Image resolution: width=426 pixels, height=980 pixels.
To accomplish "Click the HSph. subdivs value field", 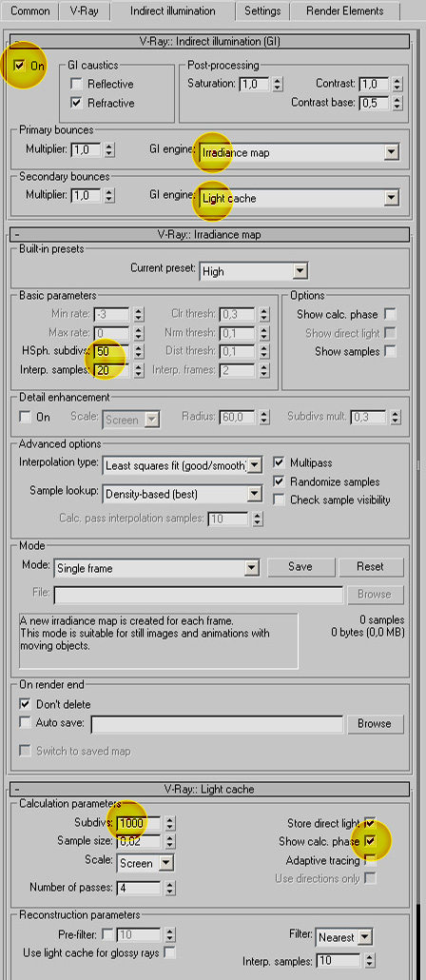I will tap(112, 351).
